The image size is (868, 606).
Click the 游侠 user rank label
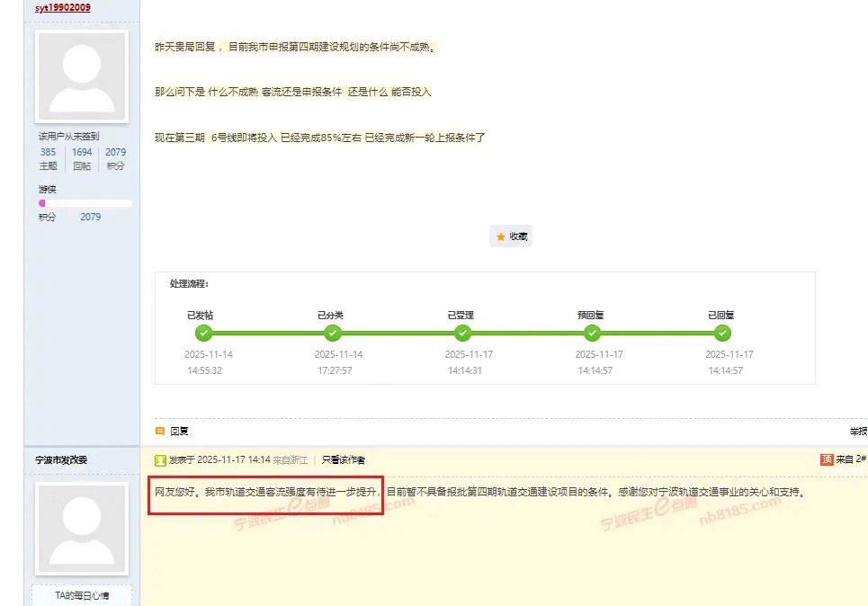click(48, 190)
